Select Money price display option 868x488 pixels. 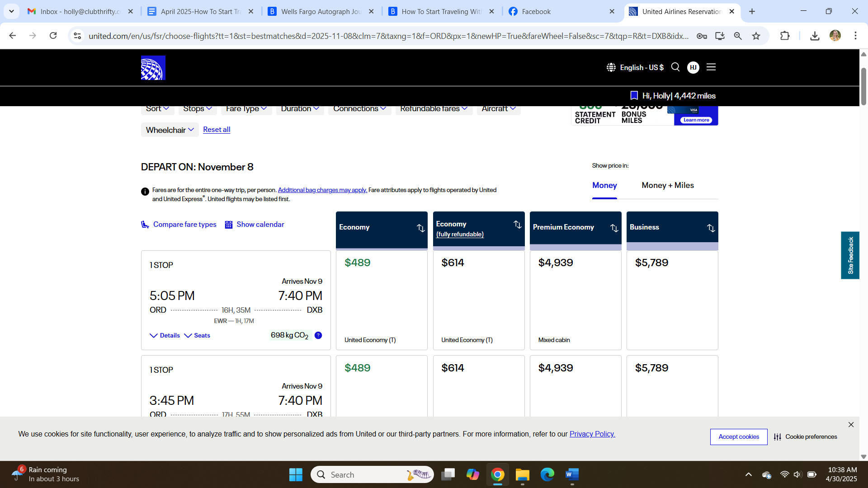tap(604, 185)
